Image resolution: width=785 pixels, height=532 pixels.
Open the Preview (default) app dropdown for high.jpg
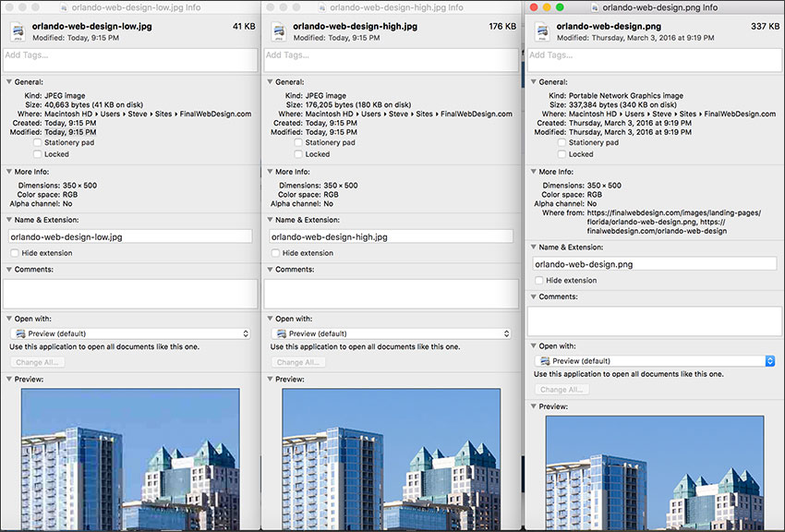click(391, 333)
